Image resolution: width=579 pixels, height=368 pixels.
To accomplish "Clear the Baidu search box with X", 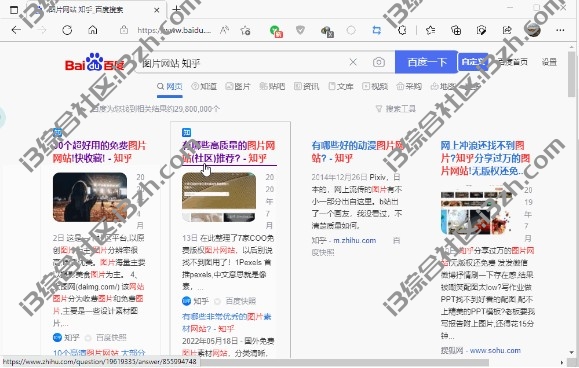I will coord(353,62).
